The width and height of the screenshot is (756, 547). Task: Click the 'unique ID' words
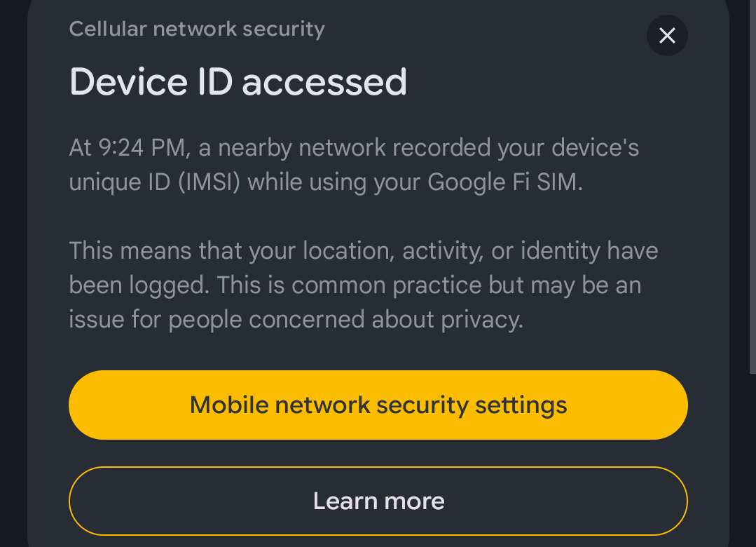[x=118, y=182]
